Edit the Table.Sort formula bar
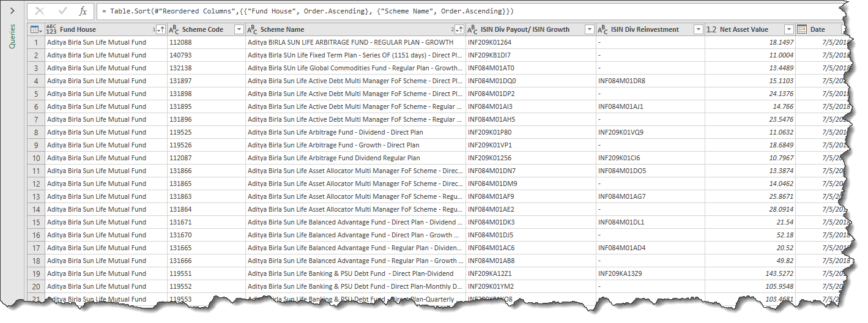 [471, 11]
